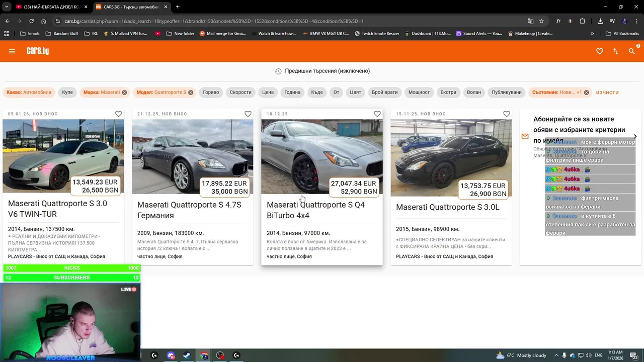The width and height of the screenshot is (644, 362).
Task: Favorite the 21.12.25 listing with heart
Action: pyautogui.click(x=248, y=114)
